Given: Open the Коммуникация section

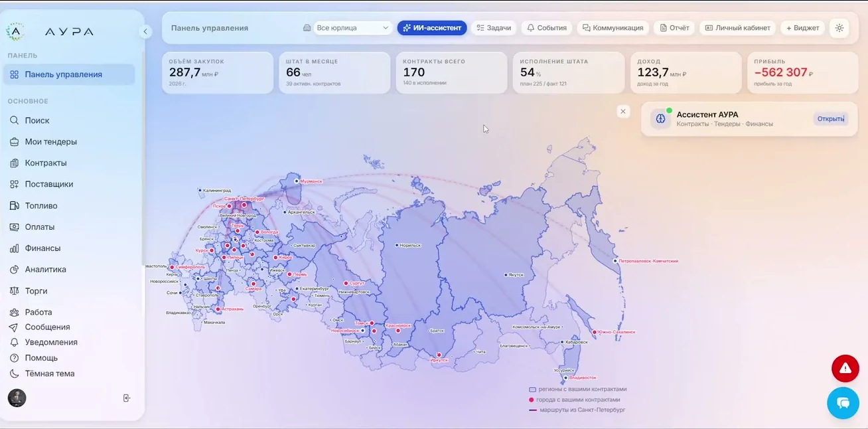Looking at the screenshot, I should [x=613, y=28].
